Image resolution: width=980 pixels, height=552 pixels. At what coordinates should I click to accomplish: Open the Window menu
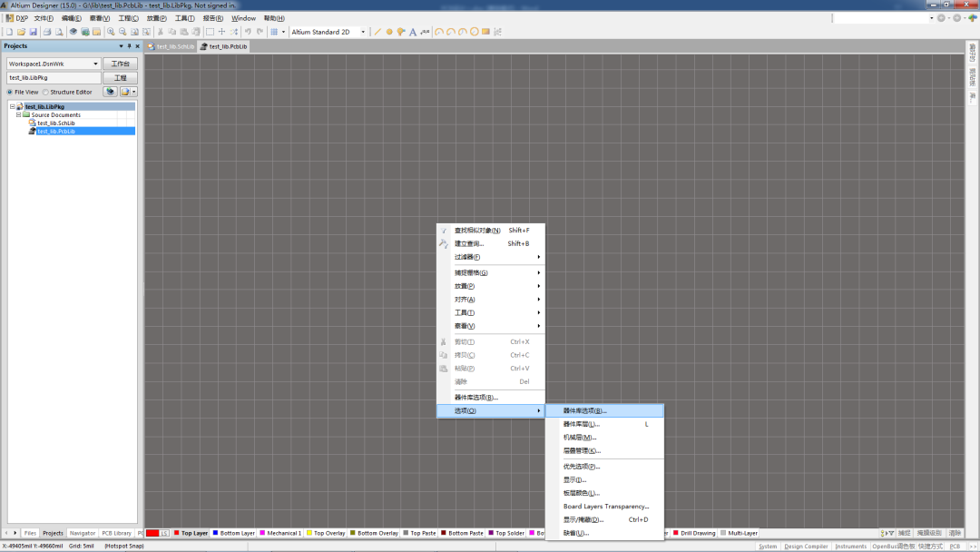(x=243, y=18)
